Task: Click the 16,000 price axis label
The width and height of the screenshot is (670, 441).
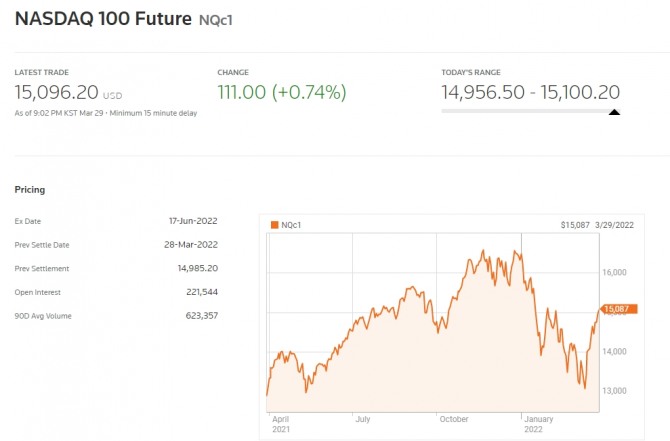Action: pyautogui.click(x=613, y=272)
